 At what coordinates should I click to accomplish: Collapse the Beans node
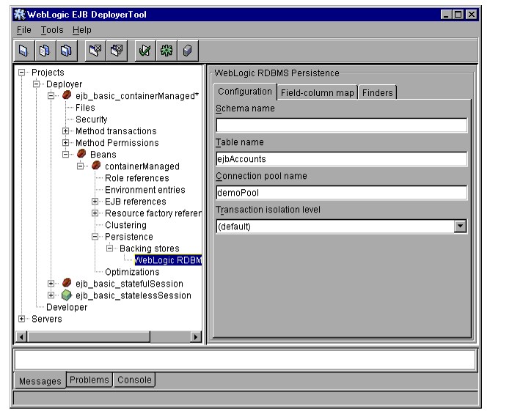point(66,155)
